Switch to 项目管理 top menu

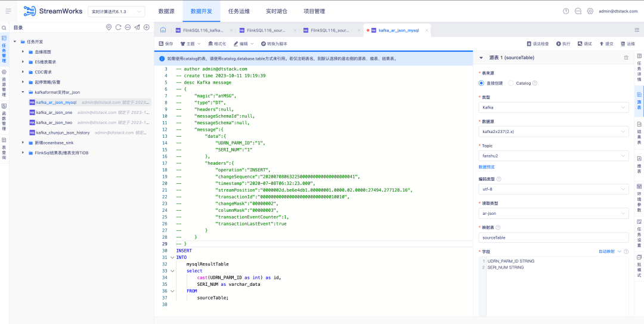click(314, 11)
